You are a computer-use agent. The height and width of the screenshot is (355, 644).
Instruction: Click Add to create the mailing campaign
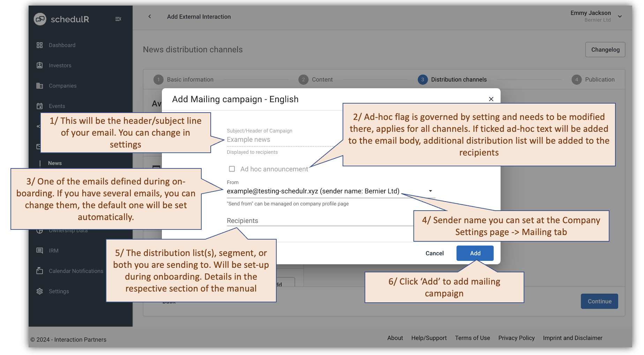point(475,253)
